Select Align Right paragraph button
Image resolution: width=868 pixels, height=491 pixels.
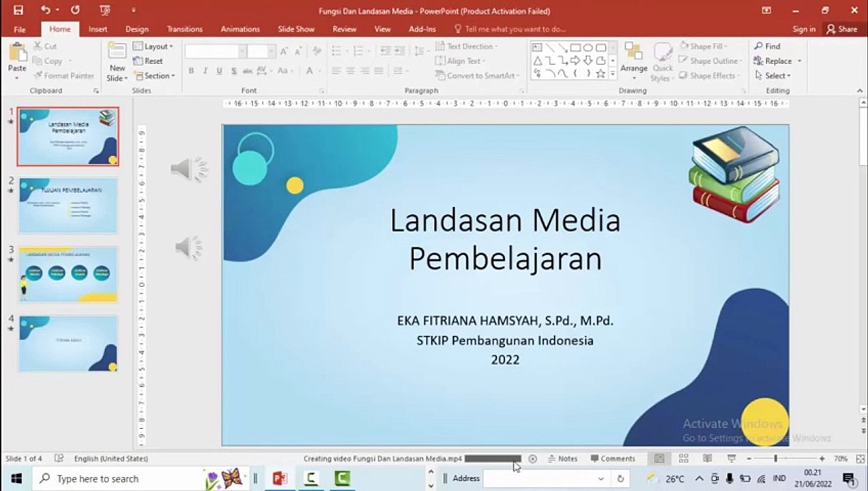tap(364, 71)
